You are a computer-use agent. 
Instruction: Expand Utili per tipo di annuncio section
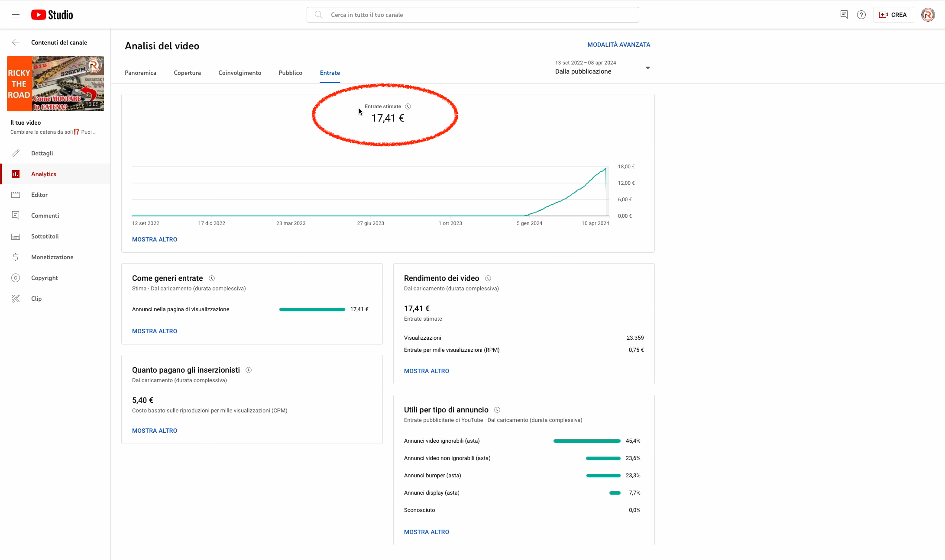(x=426, y=531)
